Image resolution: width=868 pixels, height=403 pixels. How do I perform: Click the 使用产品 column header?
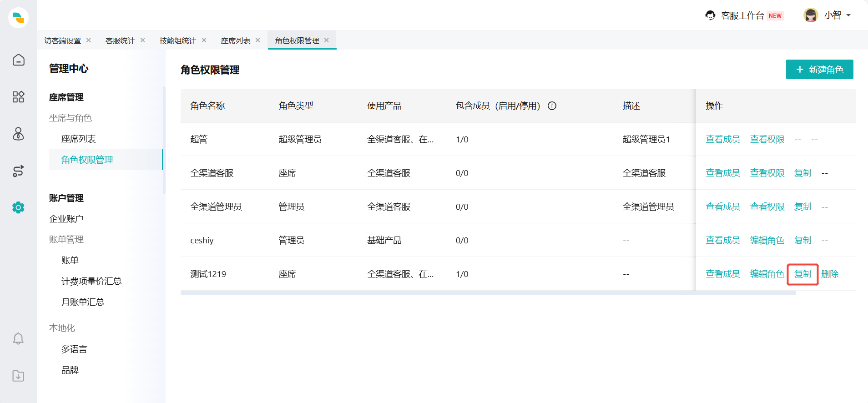coord(384,106)
